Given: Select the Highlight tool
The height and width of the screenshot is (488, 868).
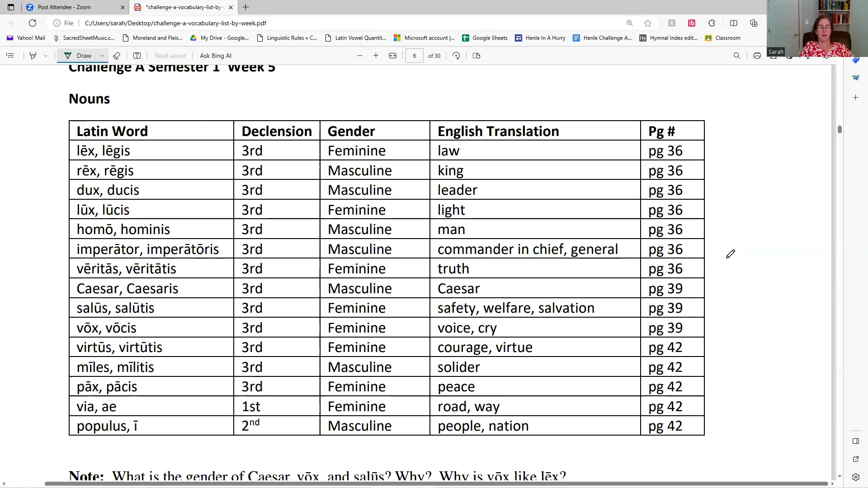Looking at the screenshot, I should point(33,56).
